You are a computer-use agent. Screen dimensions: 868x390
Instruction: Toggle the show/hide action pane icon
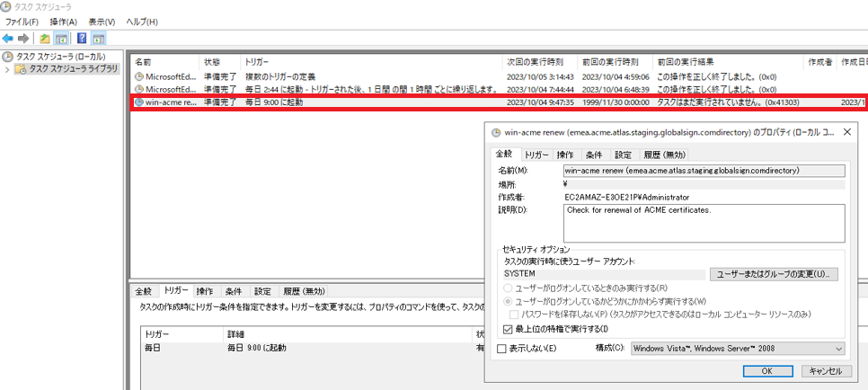(x=98, y=39)
